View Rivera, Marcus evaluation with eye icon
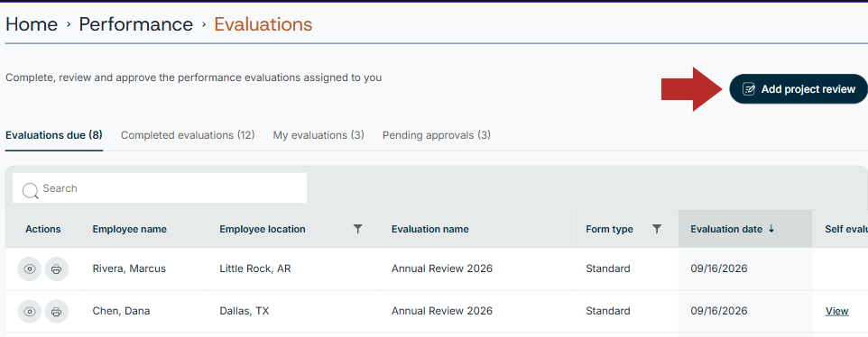 [x=30, y=269]
